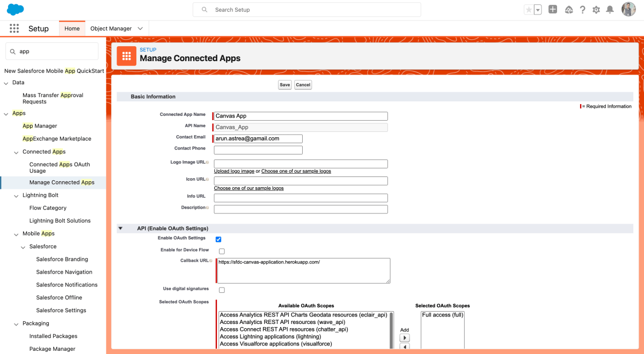The image size is (644, 354).
Task: Open New Salesforce Mobile App QuickStart
Action: point(54,71)
